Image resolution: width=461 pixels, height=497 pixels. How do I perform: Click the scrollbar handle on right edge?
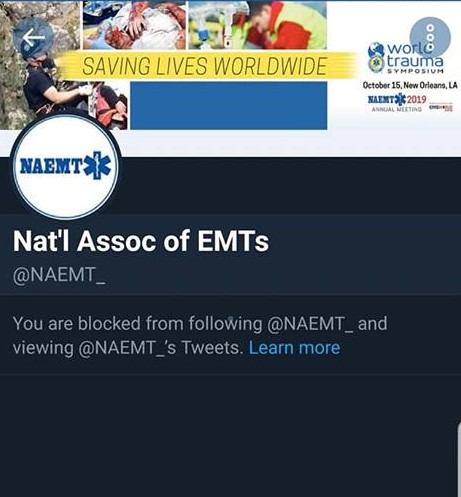point(459,458)
